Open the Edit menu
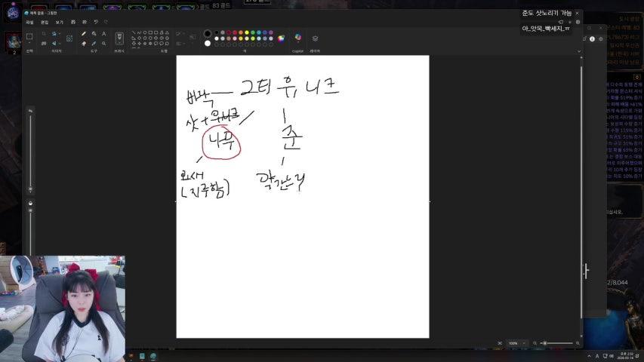The width and height of the screenshot is (644, 362). 45,22
